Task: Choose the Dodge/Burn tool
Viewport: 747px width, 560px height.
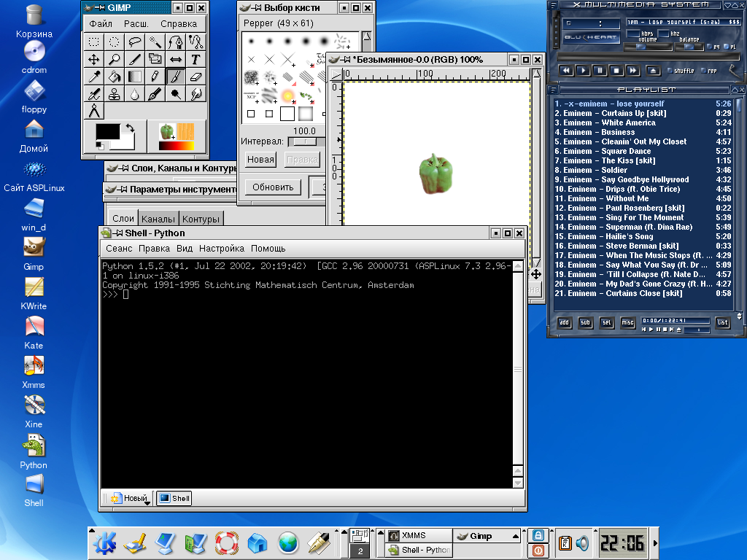Action: pos(176,94)
